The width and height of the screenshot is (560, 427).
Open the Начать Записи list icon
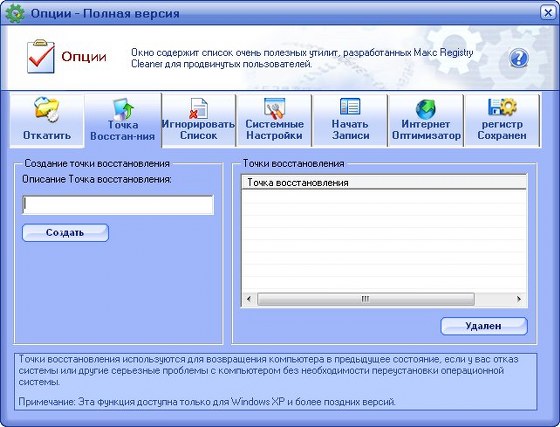(x=350, y=107)
